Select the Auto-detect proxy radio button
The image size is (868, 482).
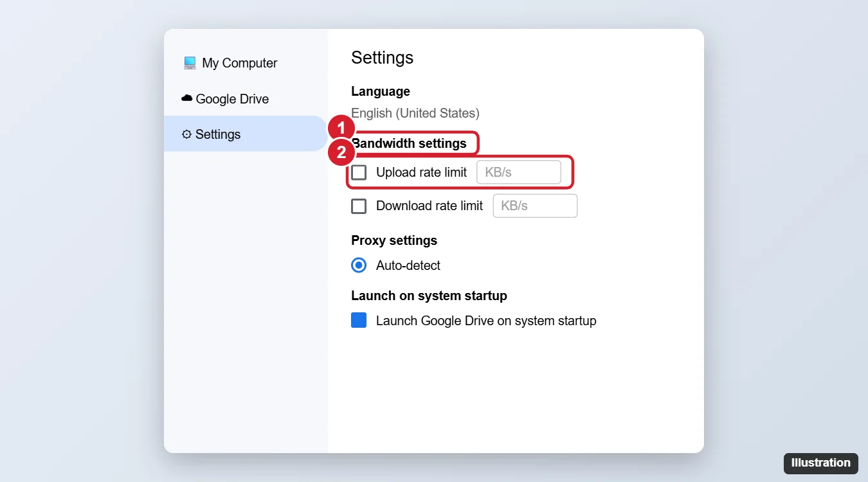(x=359, y=265)
